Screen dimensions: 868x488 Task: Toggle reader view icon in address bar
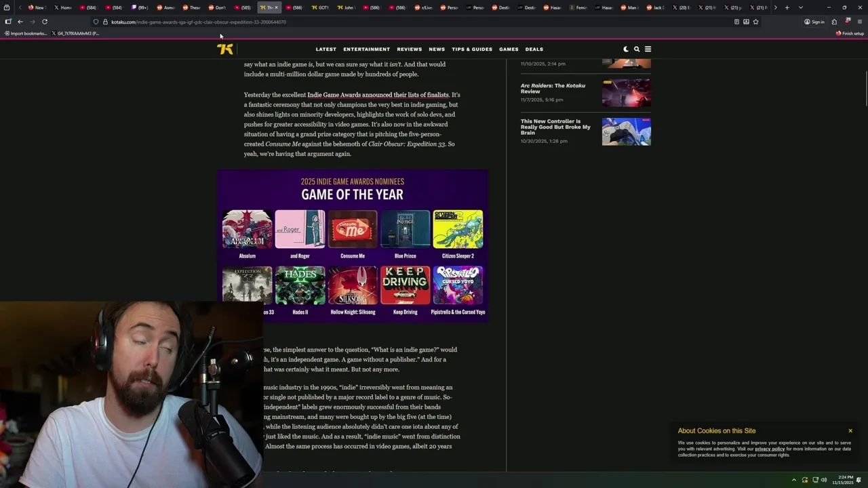pyautogui.click(x=736, y=22)
